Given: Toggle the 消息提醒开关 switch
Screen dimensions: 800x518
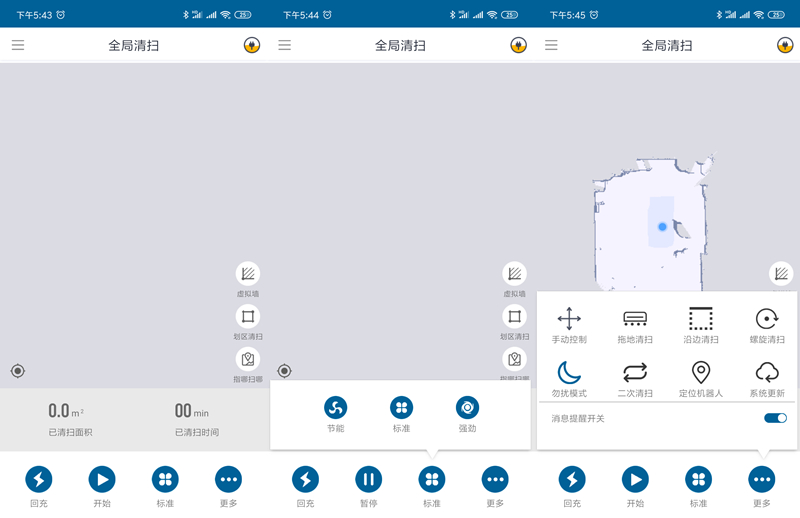Looking at the screenshot, I should click(x=775, y=418).
